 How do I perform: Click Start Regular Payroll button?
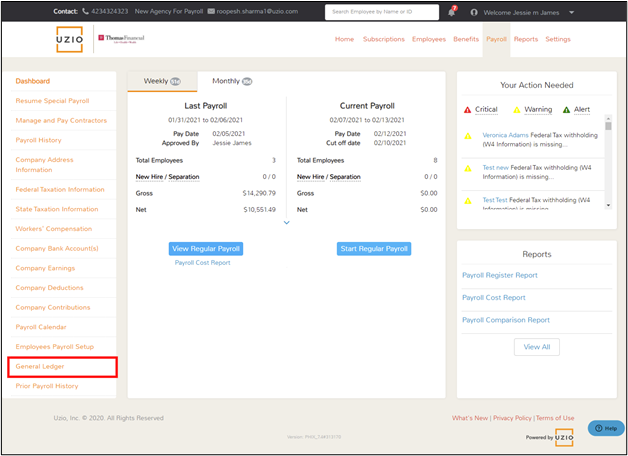(x=374, y=249)
